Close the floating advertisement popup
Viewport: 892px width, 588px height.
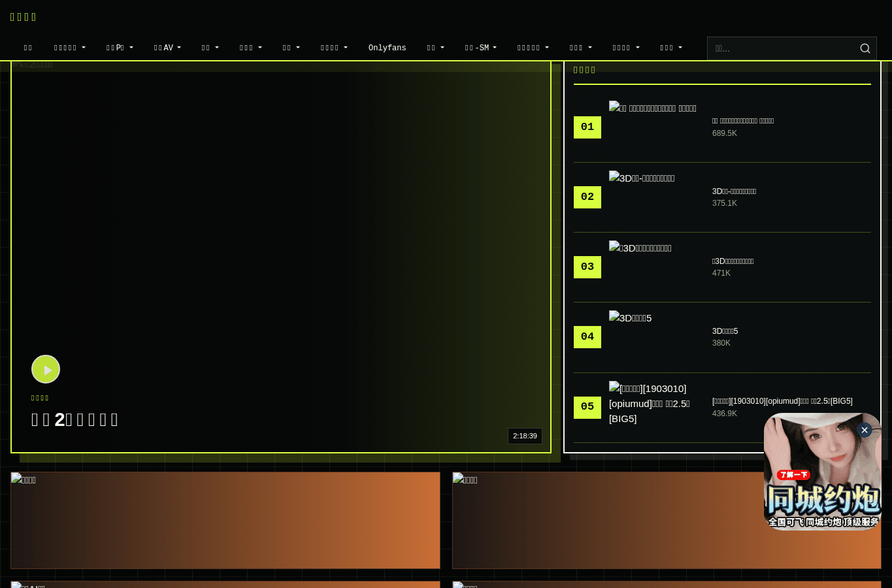coord(865,430)
